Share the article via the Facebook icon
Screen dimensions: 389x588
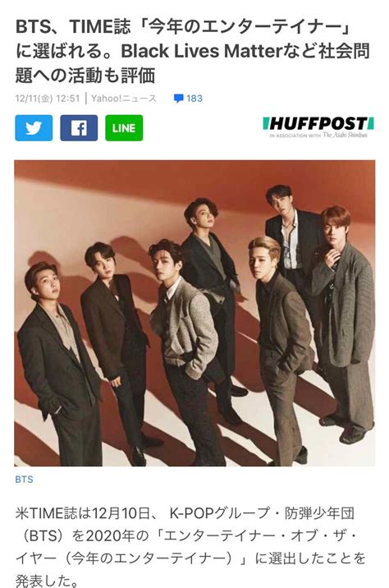[x=79, y=128]
